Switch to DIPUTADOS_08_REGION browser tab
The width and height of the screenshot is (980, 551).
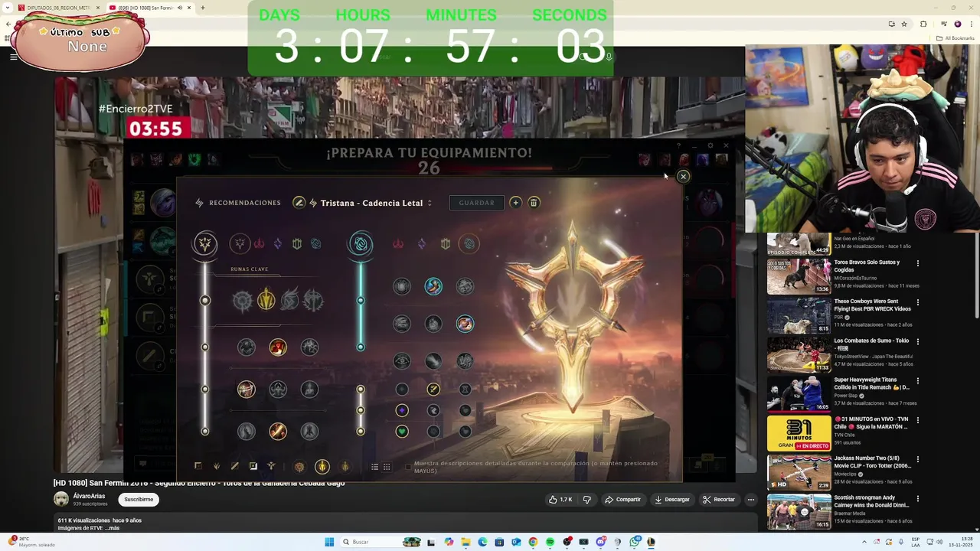tap(58, 8)
